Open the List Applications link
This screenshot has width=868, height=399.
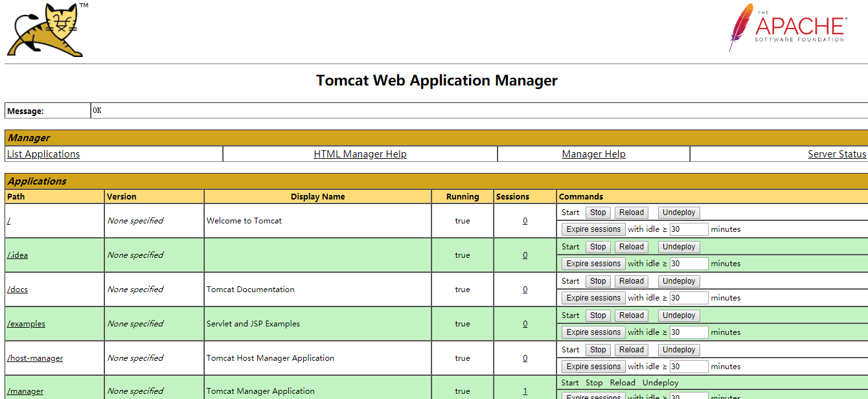click(x=43, y=154)
